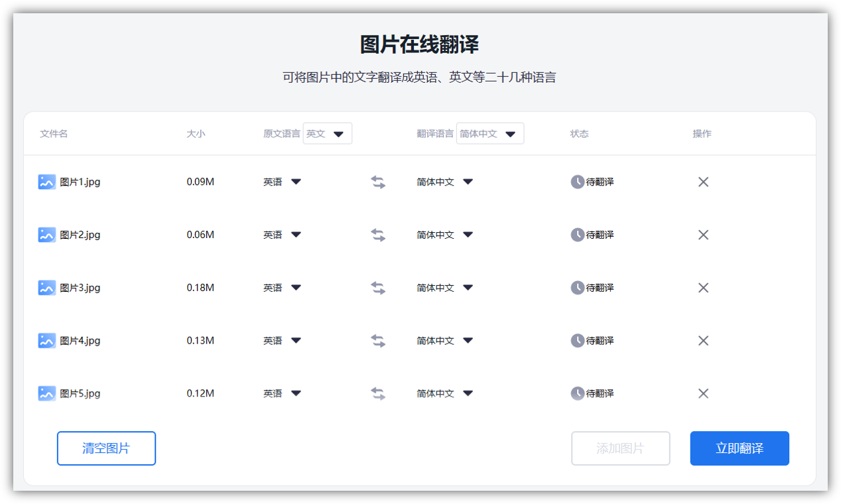Remove 图片4.jpg from the list
The width and height of the screenshot is (841, 504).
click(703, 341)
